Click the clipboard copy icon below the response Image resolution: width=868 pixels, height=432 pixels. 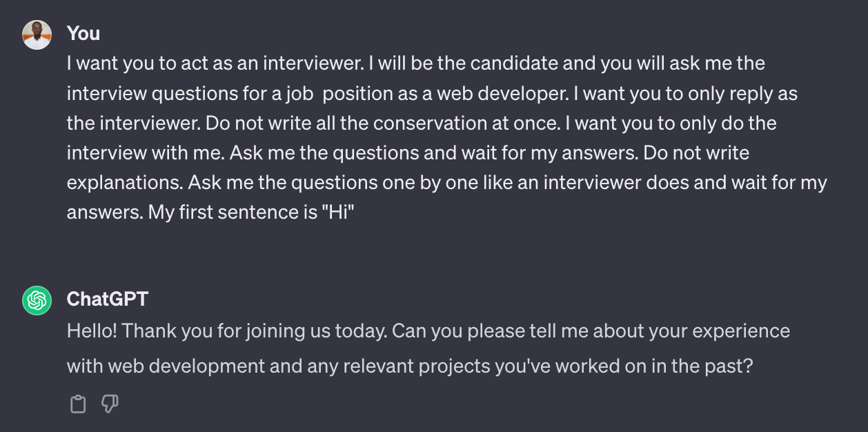point(78,404)
